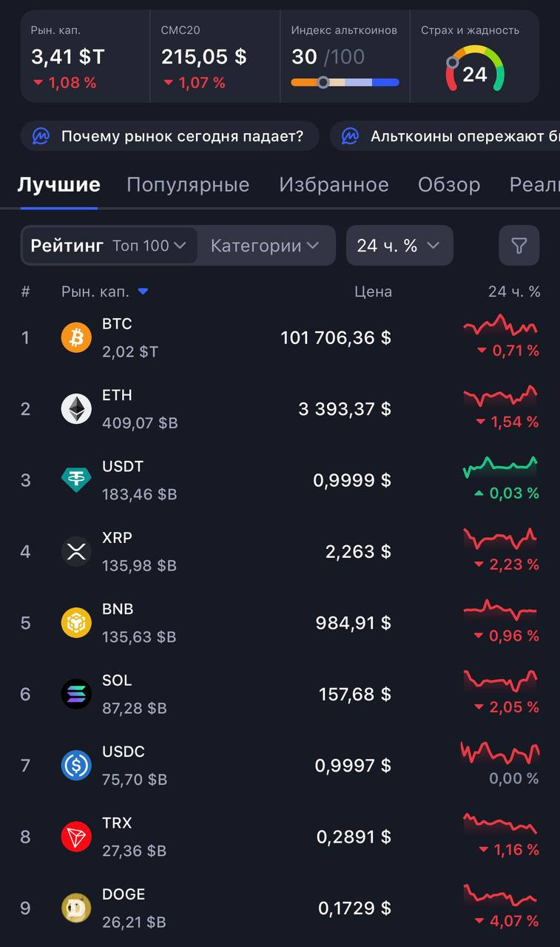Tap the Tether (USDT) coin icon
The image size is (560, 947).
tap(76, 480)
